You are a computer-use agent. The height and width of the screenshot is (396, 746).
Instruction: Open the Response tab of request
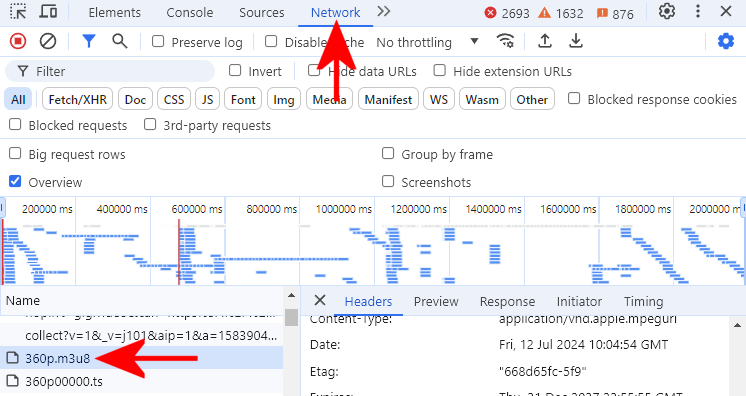[x=507, y=301]
